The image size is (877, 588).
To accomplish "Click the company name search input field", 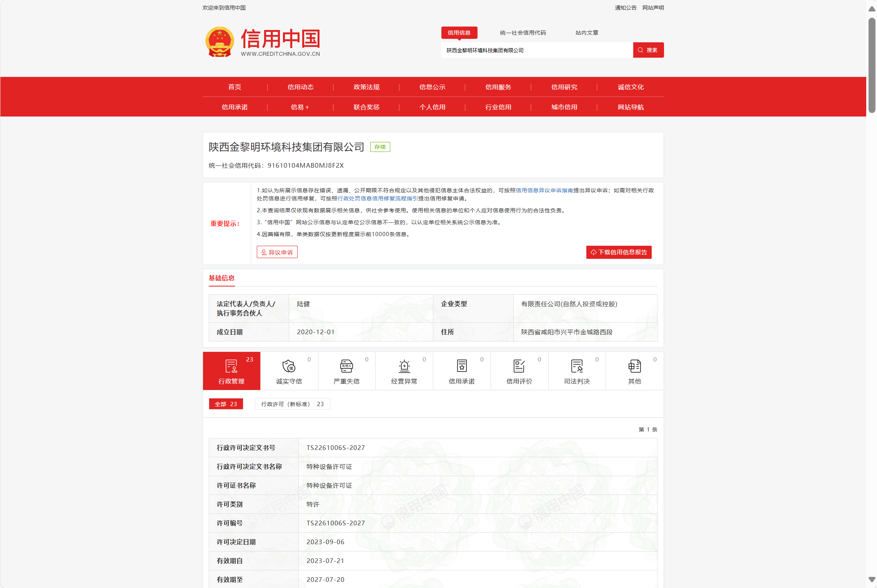I will click(536, 50).
